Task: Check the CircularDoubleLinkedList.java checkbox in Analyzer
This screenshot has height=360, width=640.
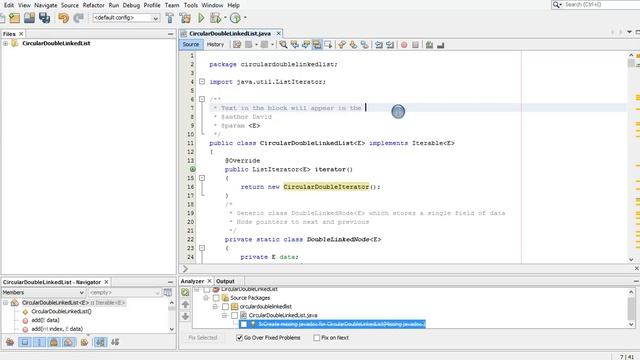Action: click(234, 315)
